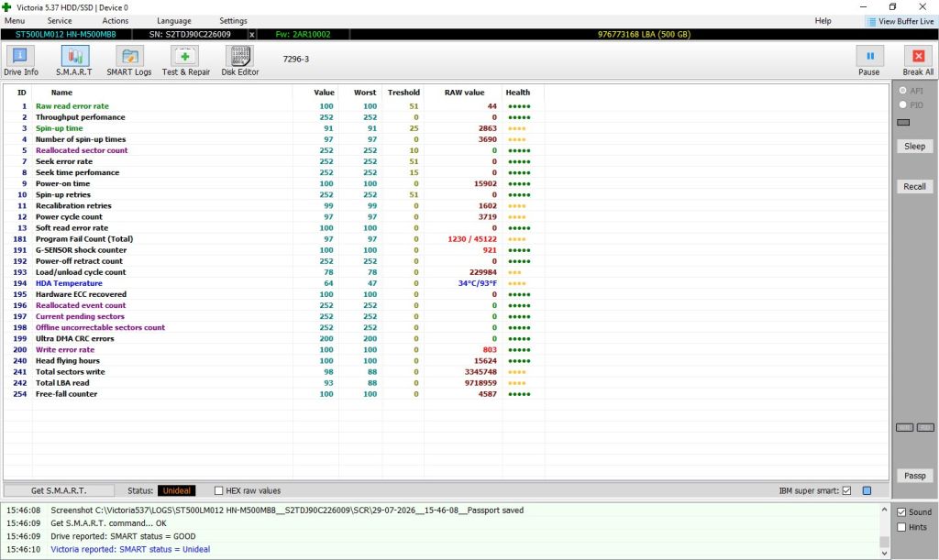Turn off the Sound checkbox
The image size is (939, 560).
coord(901,512)
